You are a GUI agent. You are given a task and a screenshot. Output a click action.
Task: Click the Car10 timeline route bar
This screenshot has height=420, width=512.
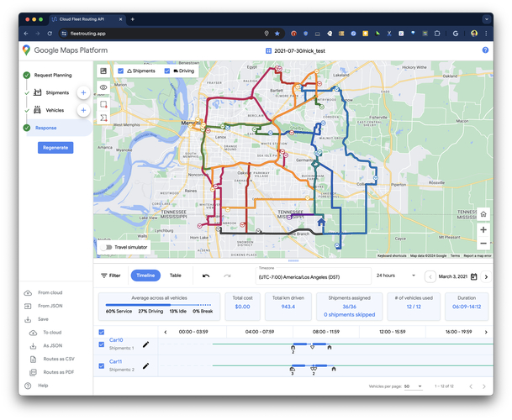[x=310, y=344]
